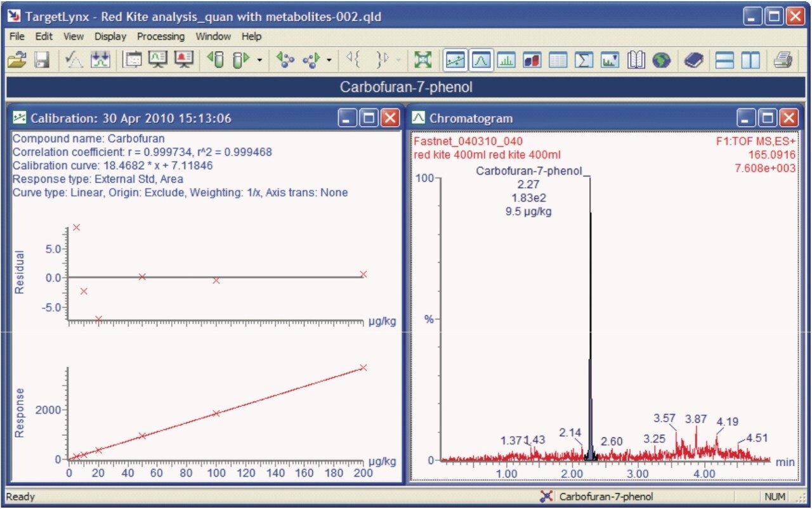The width and height of the screenshot is (812, 509).
Task: Click the TargetLynx application title icon
Action: tap(15, 16)
